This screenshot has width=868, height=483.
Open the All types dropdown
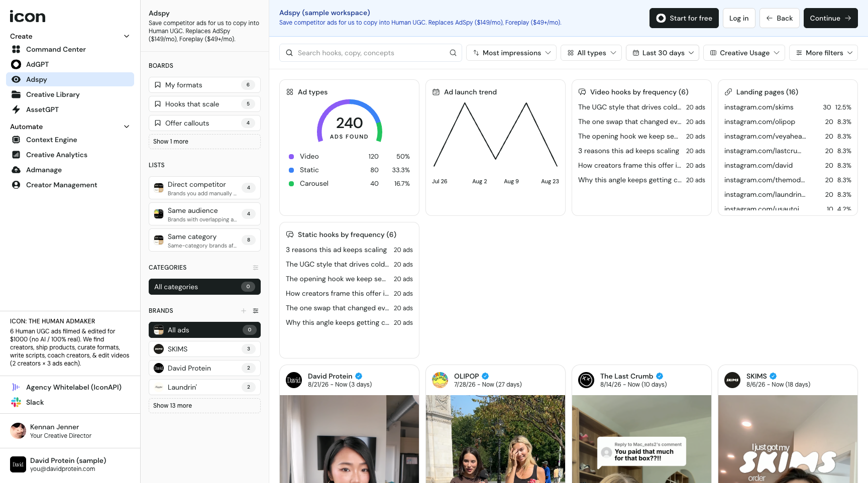click(591, 53)
